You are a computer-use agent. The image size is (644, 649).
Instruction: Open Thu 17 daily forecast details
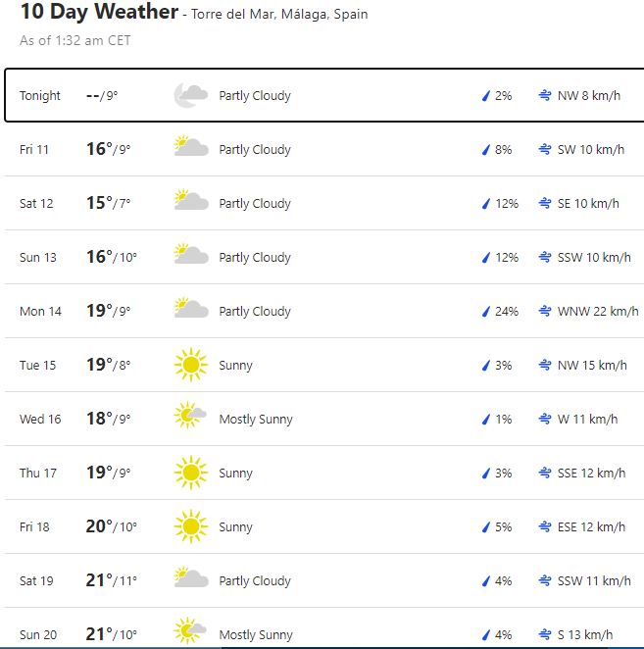click(x=323, y=473)
